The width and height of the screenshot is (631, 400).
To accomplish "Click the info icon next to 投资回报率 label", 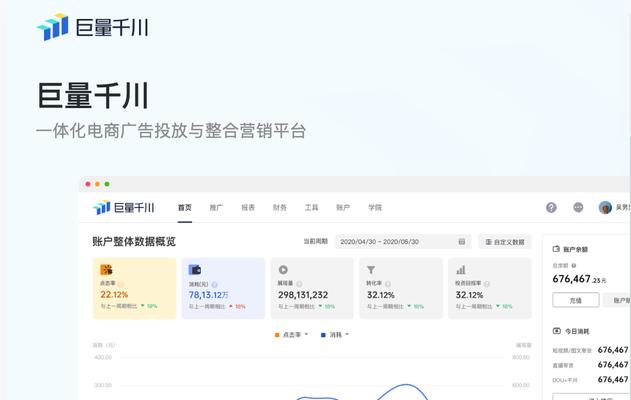I will (487, 284).
